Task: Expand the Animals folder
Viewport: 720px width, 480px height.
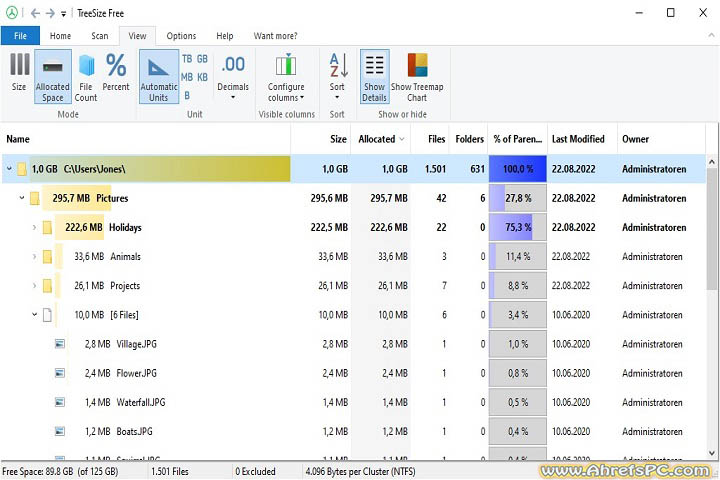Action: pos(34,256)
